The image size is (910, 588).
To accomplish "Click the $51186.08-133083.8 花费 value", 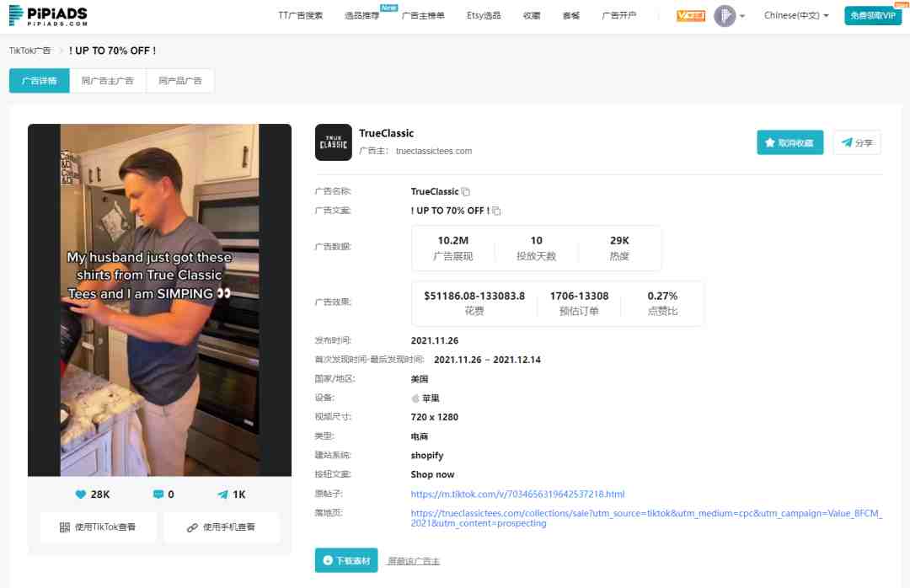I will coord(474,296).
